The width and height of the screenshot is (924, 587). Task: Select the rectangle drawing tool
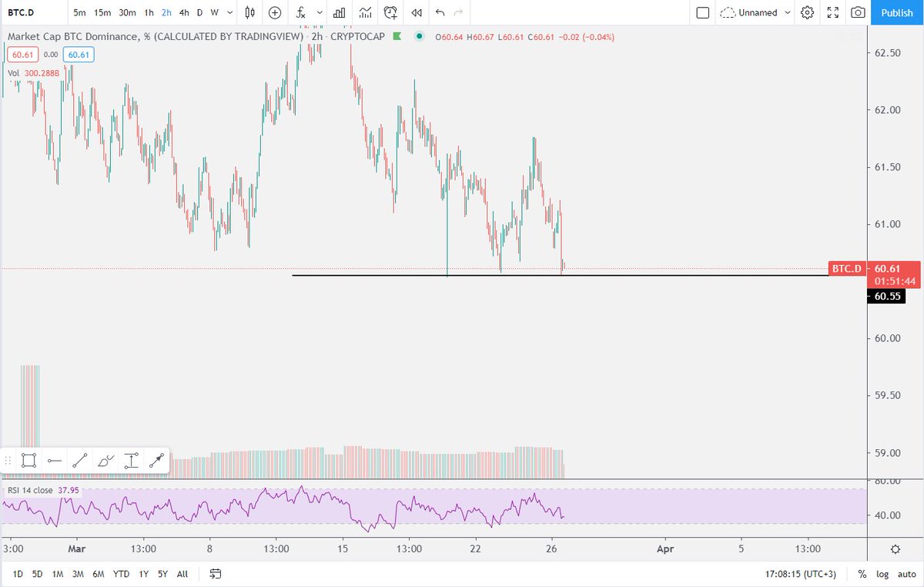tap(29, 461)
